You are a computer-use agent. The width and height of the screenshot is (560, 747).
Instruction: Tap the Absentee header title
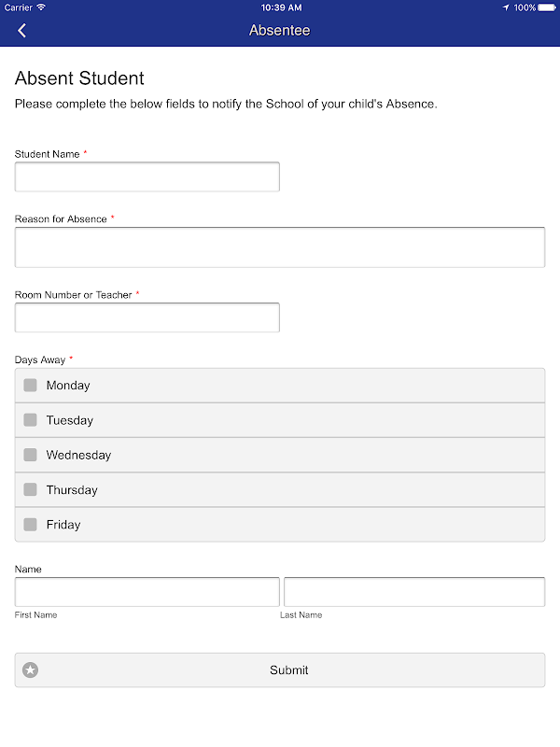[x=280, y=31]
